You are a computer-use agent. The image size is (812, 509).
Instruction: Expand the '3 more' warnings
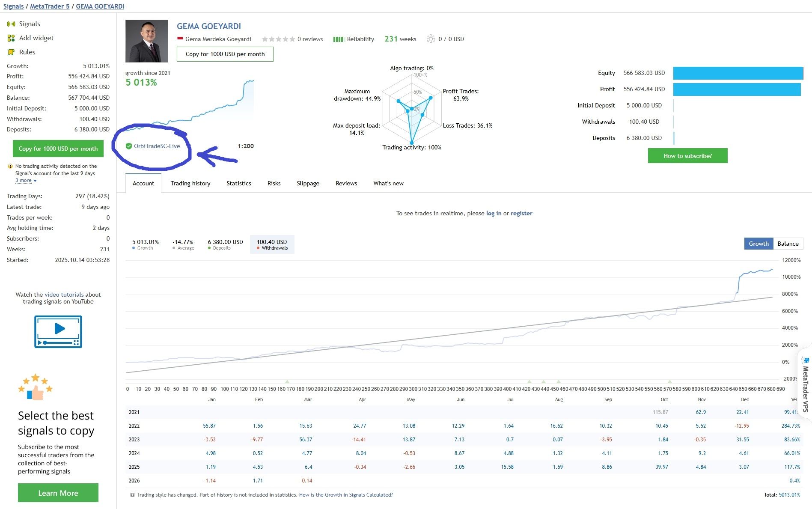[x=26, y=181]
